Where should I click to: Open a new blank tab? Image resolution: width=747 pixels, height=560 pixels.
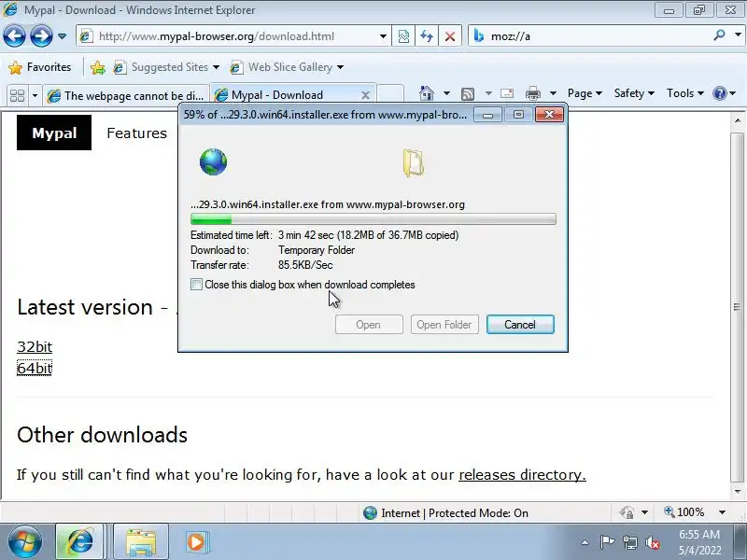(x=390, y=94)
